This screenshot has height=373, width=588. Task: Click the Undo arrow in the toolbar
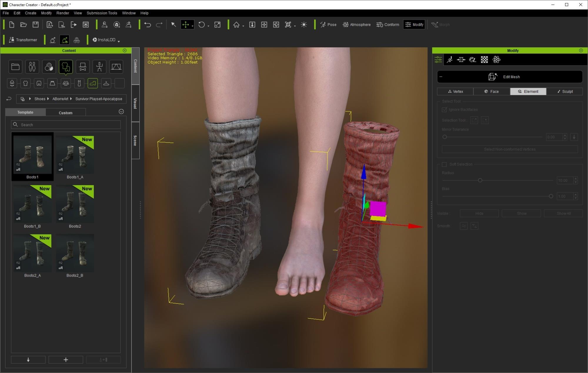[148, 25]
